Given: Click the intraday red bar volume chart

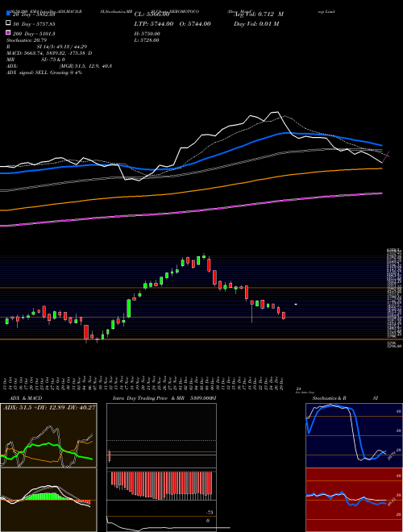Looking at the screenshot, I should (x=161, y=485).
